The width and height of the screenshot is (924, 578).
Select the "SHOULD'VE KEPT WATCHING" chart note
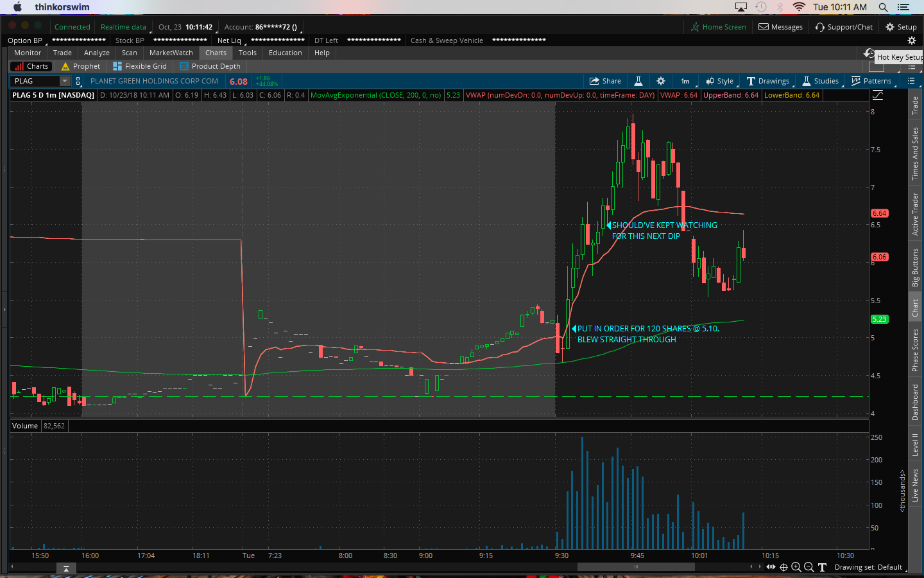[663, 231]
